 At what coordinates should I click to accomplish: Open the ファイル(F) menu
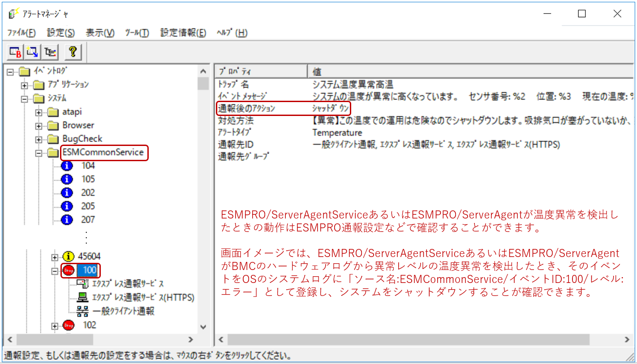tap(22, 33)
